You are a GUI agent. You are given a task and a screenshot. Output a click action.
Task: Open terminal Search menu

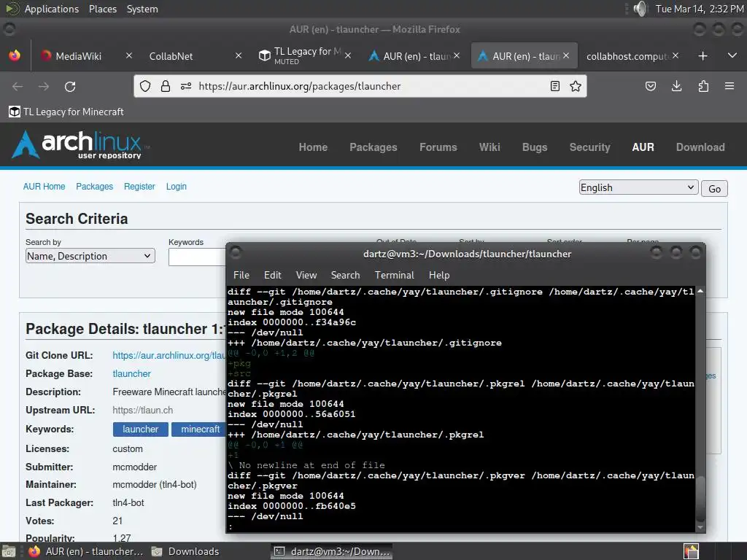point(345,275)
